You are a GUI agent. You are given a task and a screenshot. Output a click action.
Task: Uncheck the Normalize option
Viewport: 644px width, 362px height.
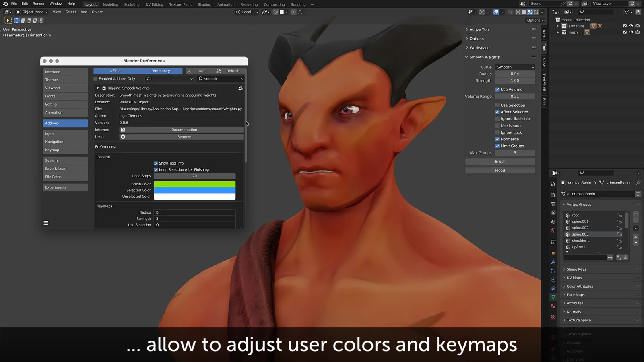pyautogui.click(x=497, y=139)
